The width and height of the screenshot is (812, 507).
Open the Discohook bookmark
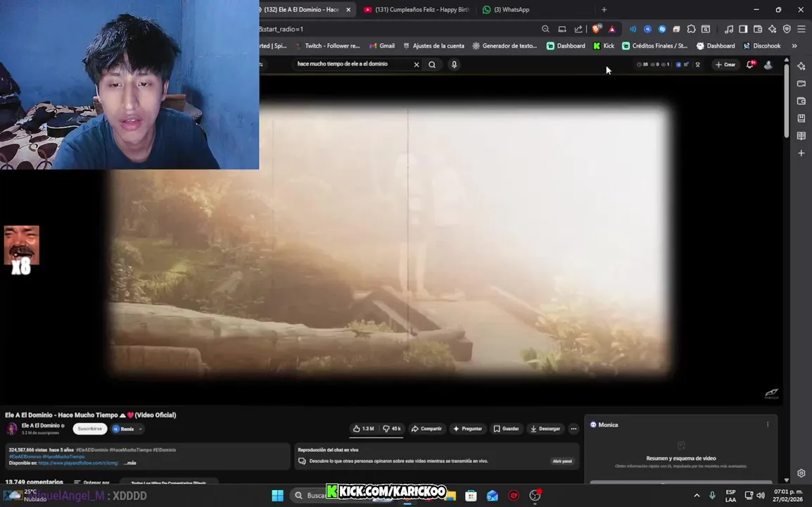[x=762, y=46]
